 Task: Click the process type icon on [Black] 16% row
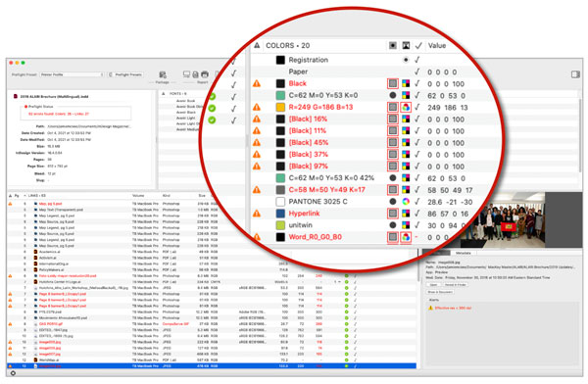pyautogui.click(x=393, y=119)
